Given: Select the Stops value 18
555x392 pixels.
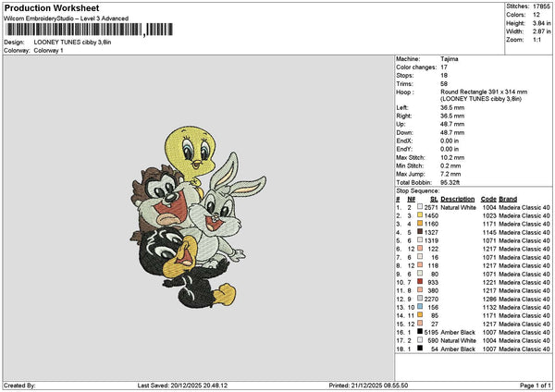Looking at the screenshot, I should (444, 76).
